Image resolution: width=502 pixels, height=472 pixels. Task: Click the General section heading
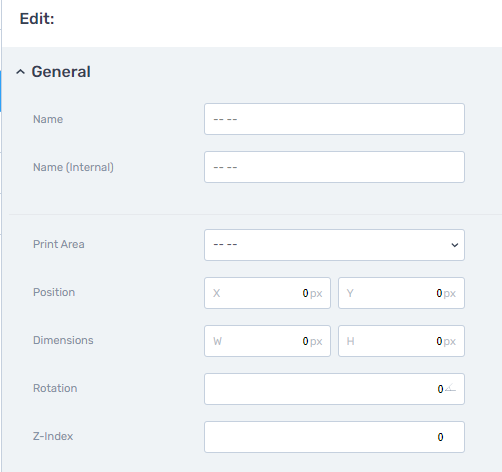click(x=61, y=72)
